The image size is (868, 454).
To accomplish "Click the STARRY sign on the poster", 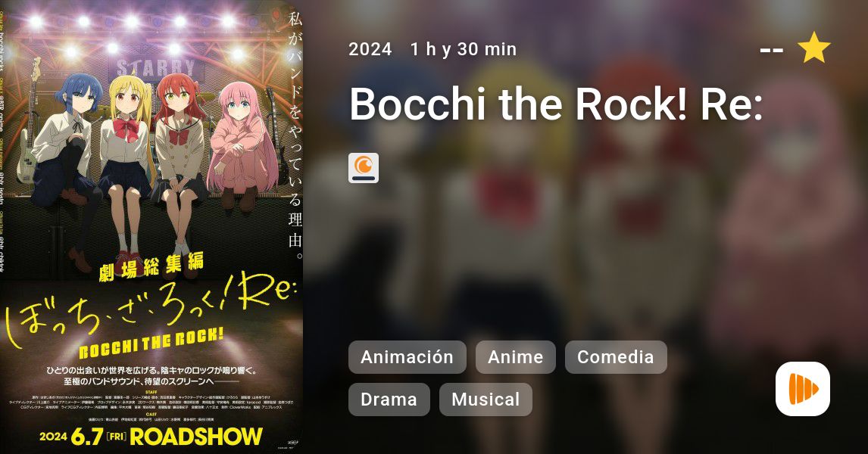I will click(x=156, y=68).
